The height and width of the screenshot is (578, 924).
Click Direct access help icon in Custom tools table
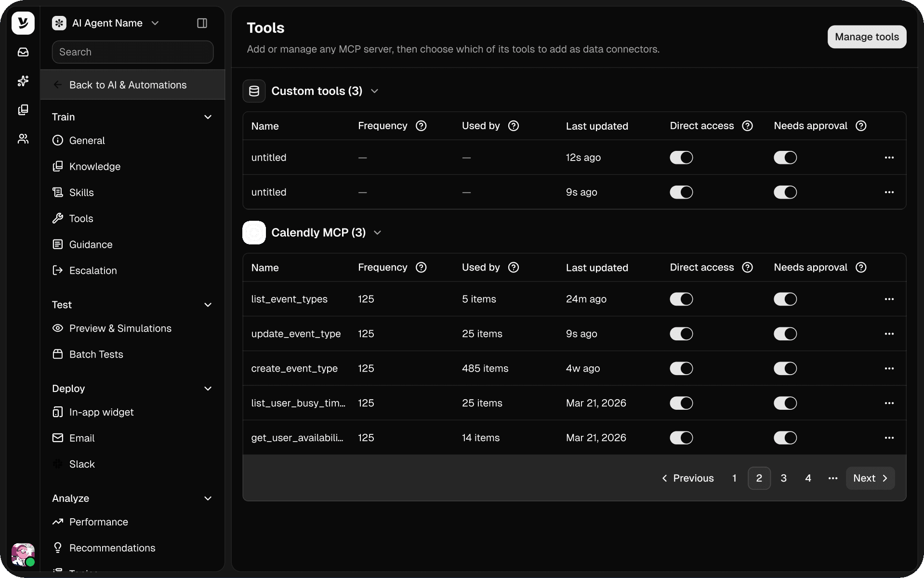click(747, 126)
